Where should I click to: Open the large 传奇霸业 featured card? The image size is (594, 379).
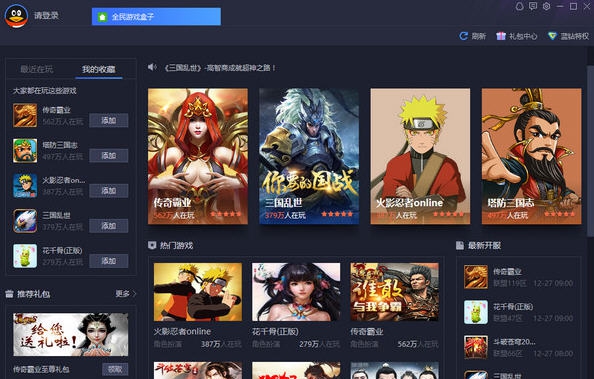tap(198, 156)
